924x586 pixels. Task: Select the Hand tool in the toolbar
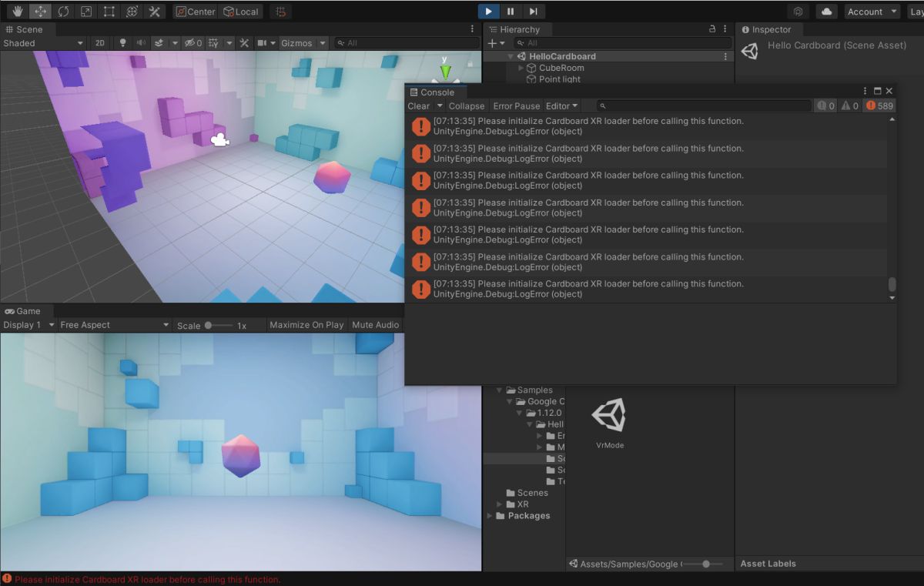[x=18, y=12]
